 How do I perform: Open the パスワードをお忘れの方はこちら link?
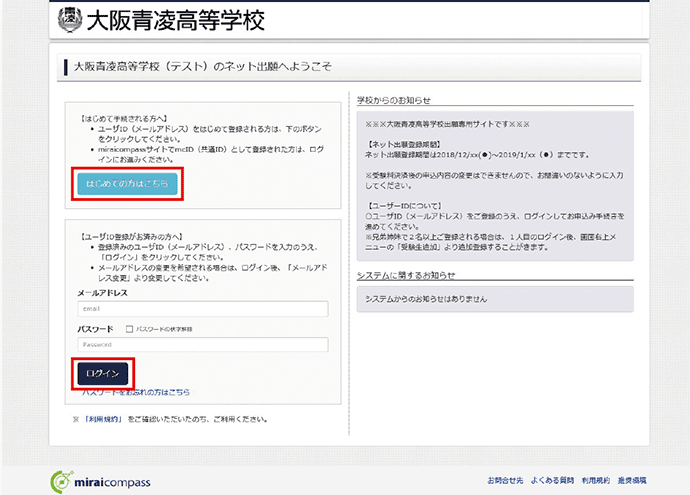coord(136,392)
